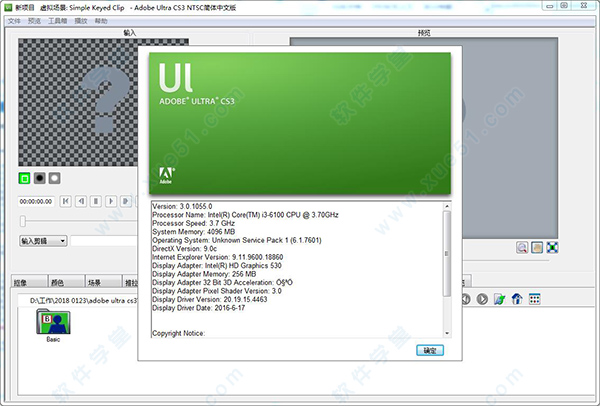Click the About text scrollbar down arrow

coord(447,333)
